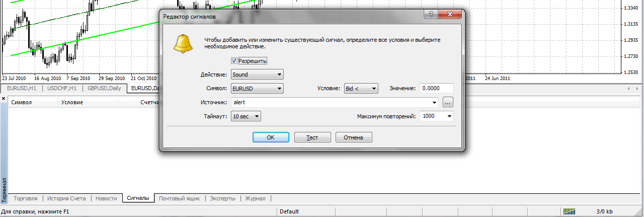Open the Действие dropdown showing Sound

(x=257, y=75)
